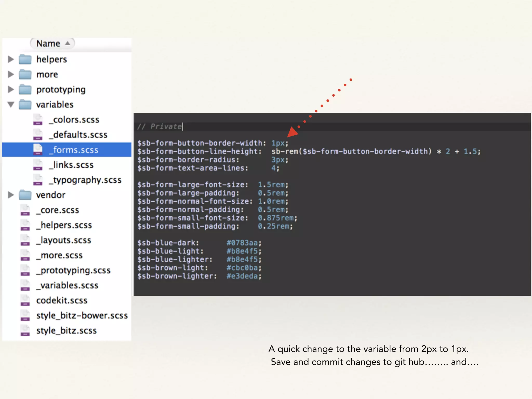The image size is (532, 399).
Task: Collapse the variables folder disclosure triangle
Action: [11, 104]
